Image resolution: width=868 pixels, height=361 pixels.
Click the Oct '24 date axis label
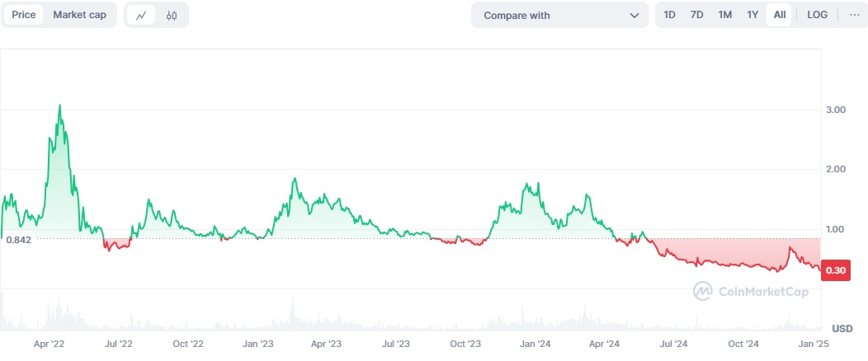coord(743,344)
